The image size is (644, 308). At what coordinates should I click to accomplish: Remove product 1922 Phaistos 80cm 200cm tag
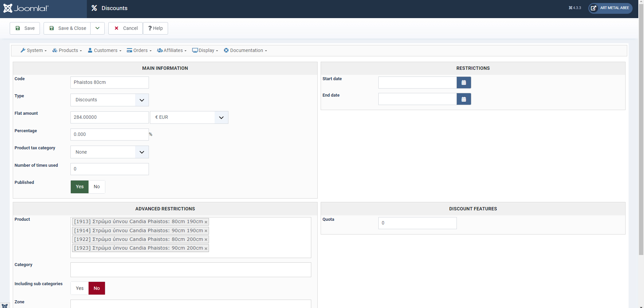[206, 240]
